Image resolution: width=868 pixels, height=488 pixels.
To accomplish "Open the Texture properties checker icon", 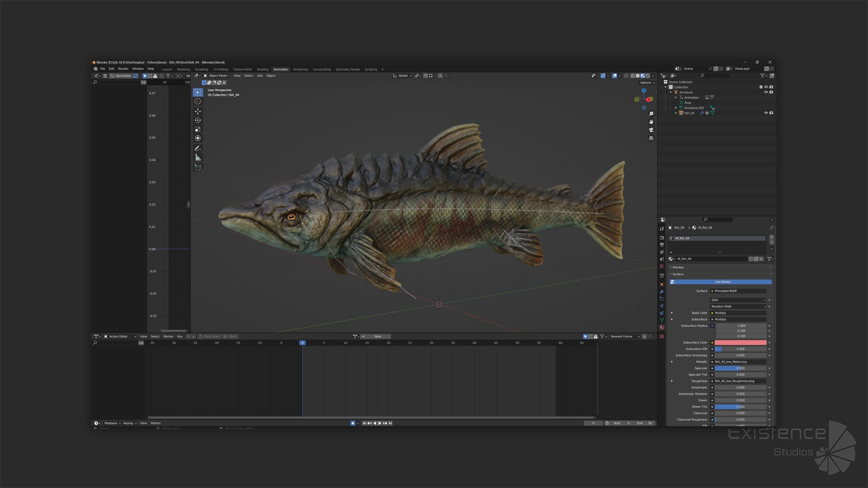I will coord(662,337).
